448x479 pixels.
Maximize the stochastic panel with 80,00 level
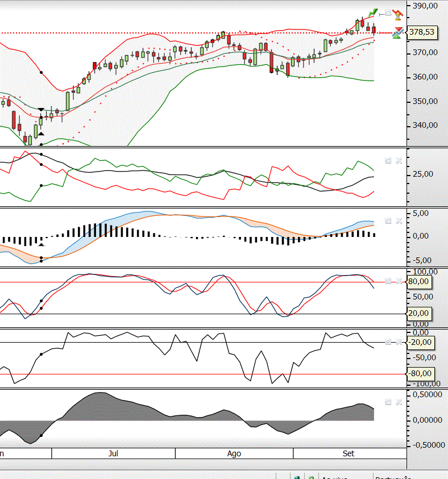(x=388, y=281)
